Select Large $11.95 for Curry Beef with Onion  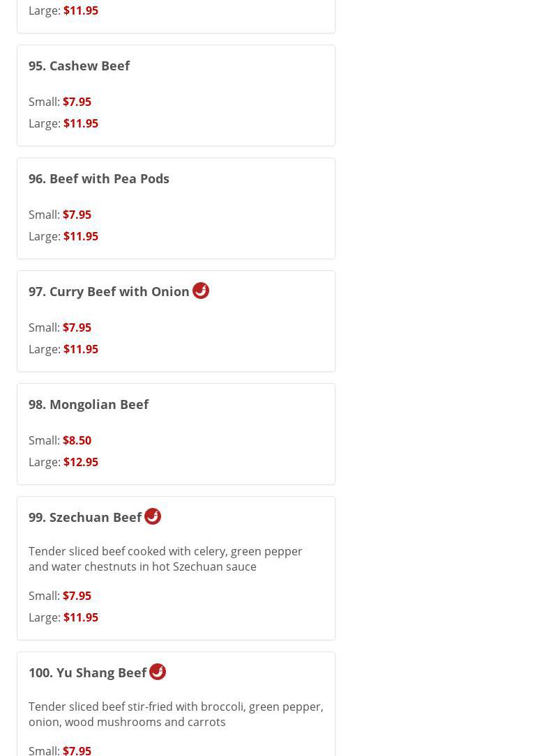coord(80,349)
